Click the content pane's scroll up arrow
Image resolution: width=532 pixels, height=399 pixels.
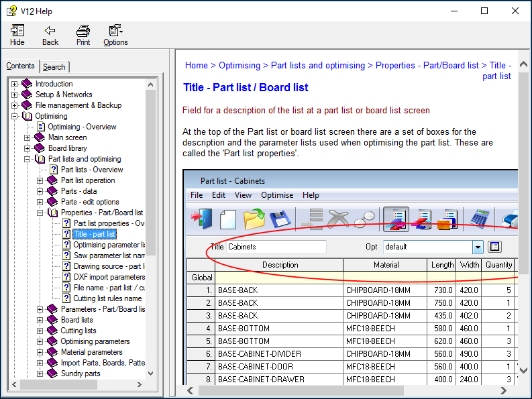[x=523, y=64]
